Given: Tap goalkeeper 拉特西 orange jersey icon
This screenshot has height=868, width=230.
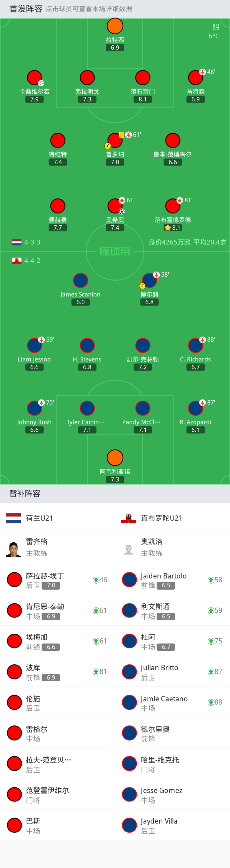Looking at the screenshot, I should point(115,26).
